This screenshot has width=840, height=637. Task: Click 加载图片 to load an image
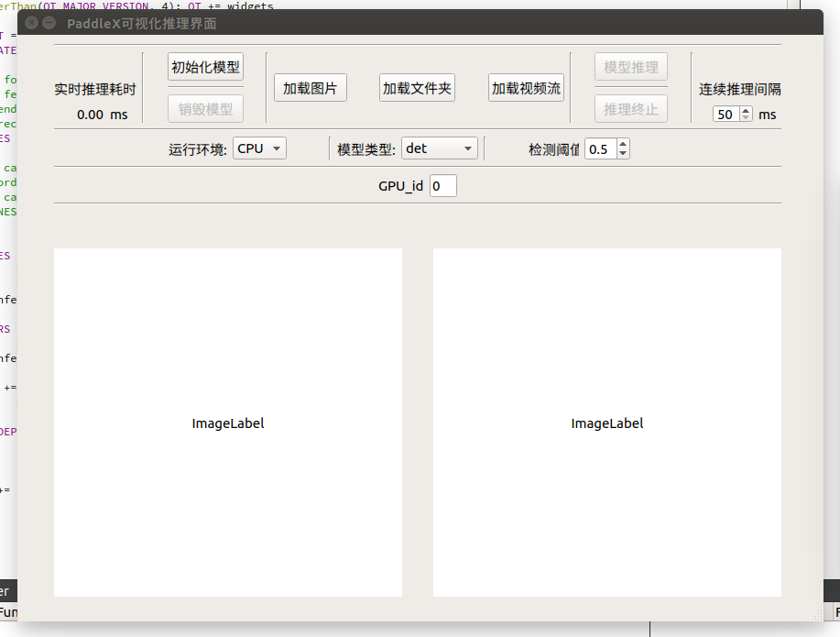tap(310, 89)
